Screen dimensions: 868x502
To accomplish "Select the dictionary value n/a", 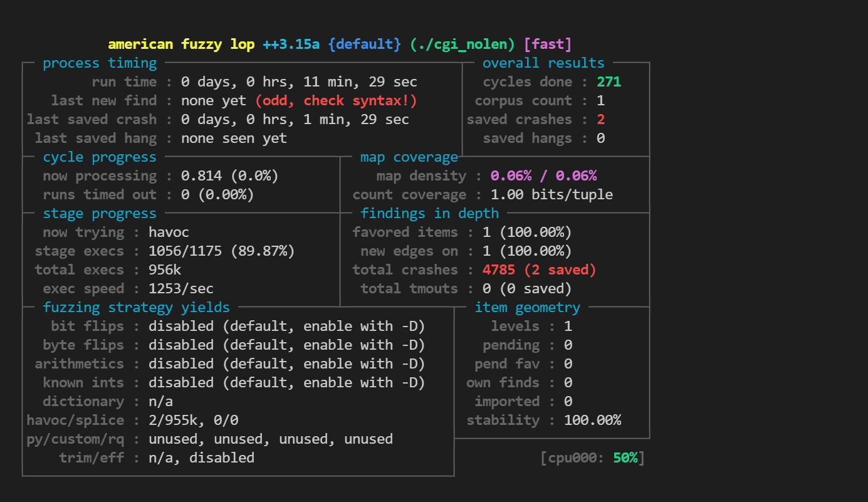I will point(160,402).
